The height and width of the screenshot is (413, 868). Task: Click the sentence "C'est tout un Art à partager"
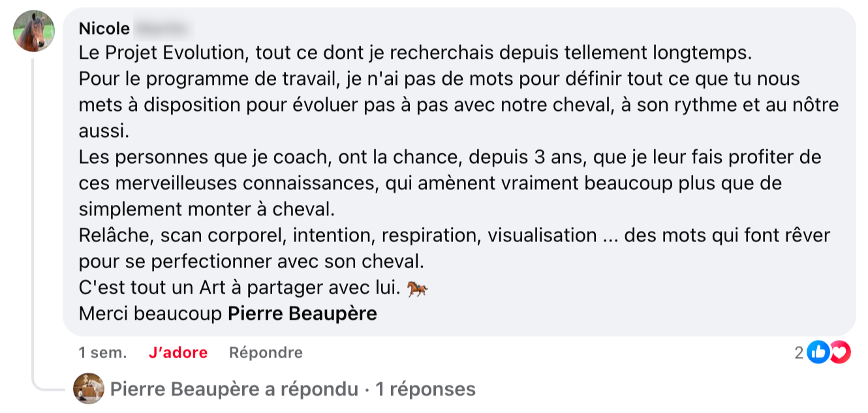(x=240, y=288)
